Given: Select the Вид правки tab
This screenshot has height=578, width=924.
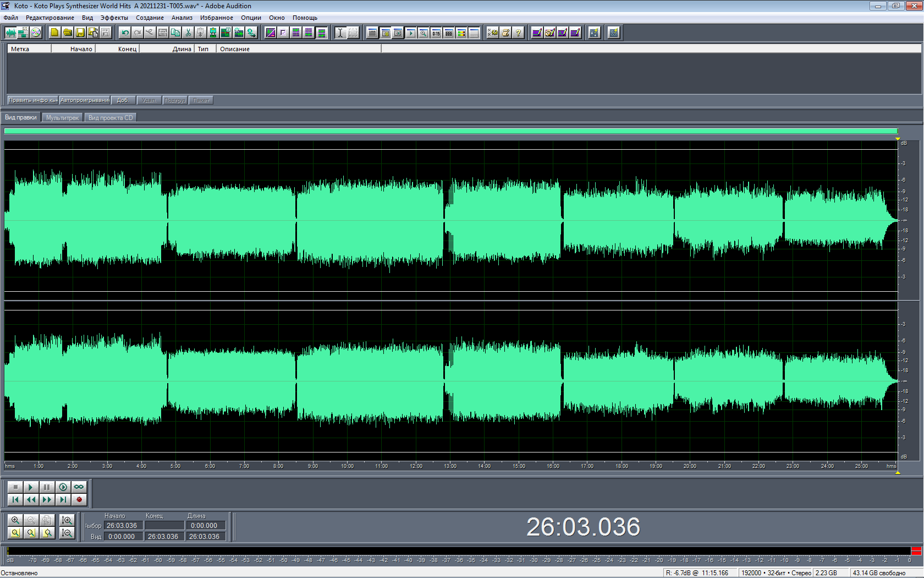Looking at the screenshot, I should click(x=21, y=117).
